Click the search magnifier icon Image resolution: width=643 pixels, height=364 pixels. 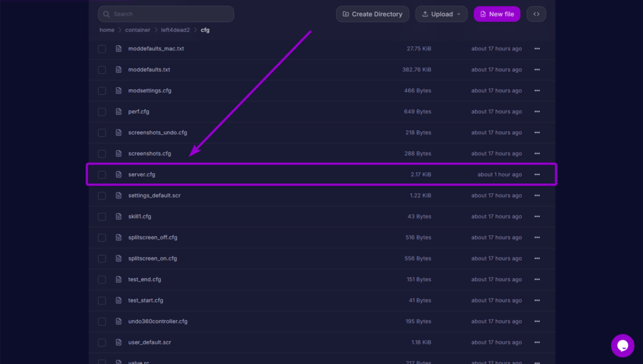(x=107, y=13)
